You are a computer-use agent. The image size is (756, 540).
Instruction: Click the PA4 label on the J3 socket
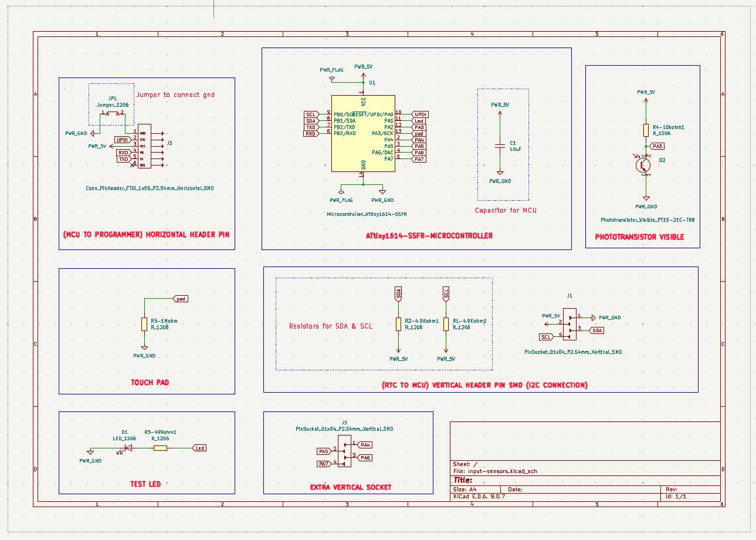coord(365,445)
